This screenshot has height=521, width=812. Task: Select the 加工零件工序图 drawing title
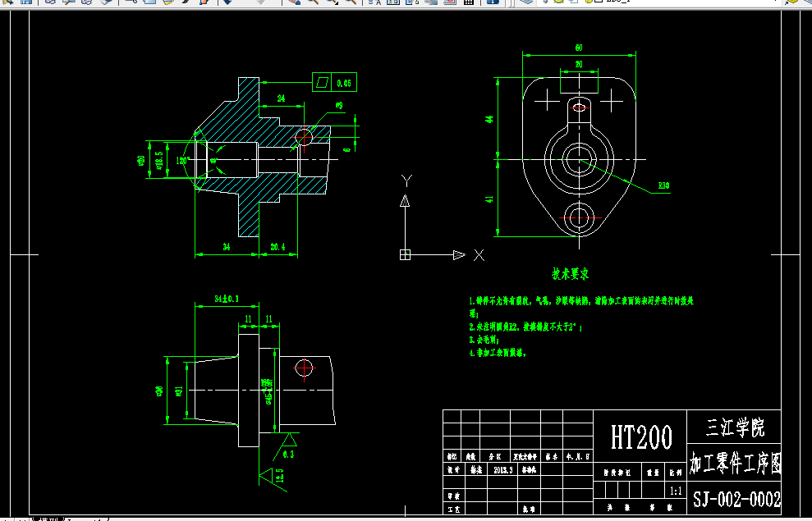(x=735, y=463)
